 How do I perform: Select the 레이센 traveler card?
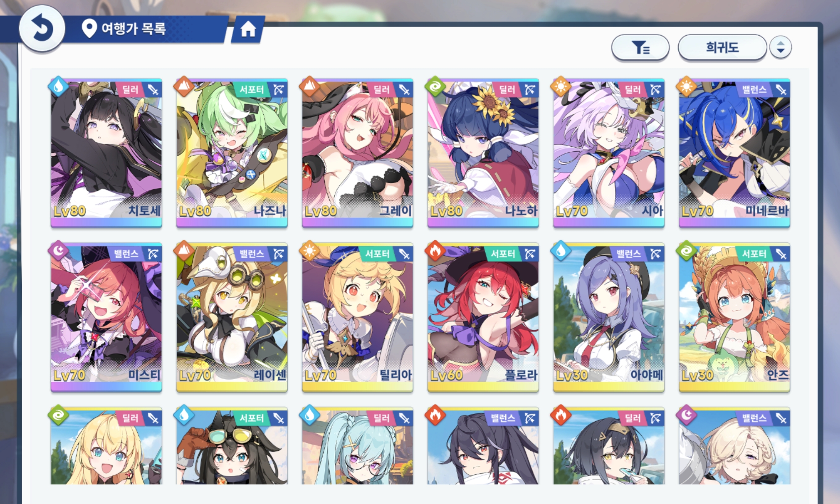[232, 318]
